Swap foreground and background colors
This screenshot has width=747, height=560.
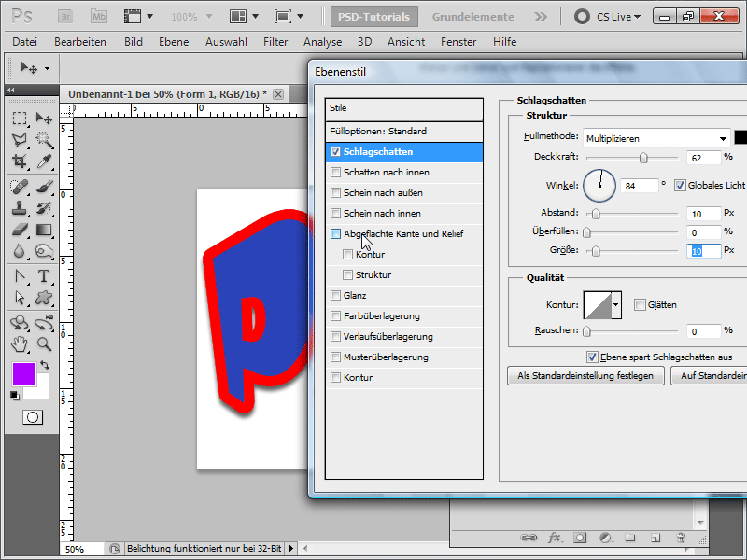click(45, 365)
